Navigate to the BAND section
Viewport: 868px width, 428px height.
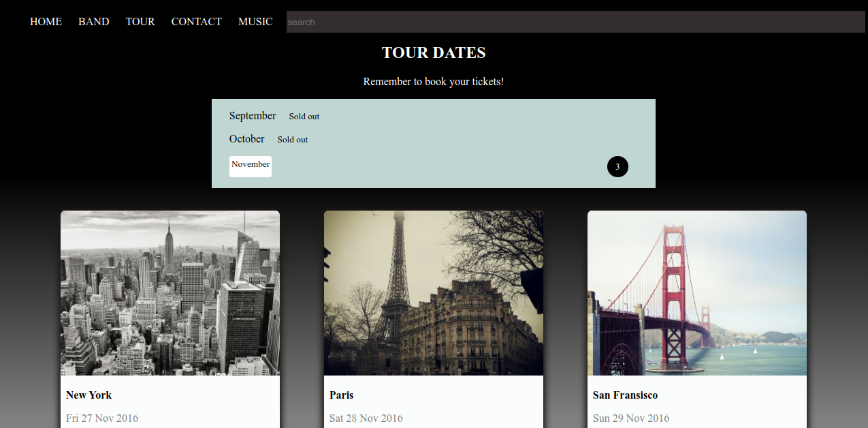(x=93, y=21)
